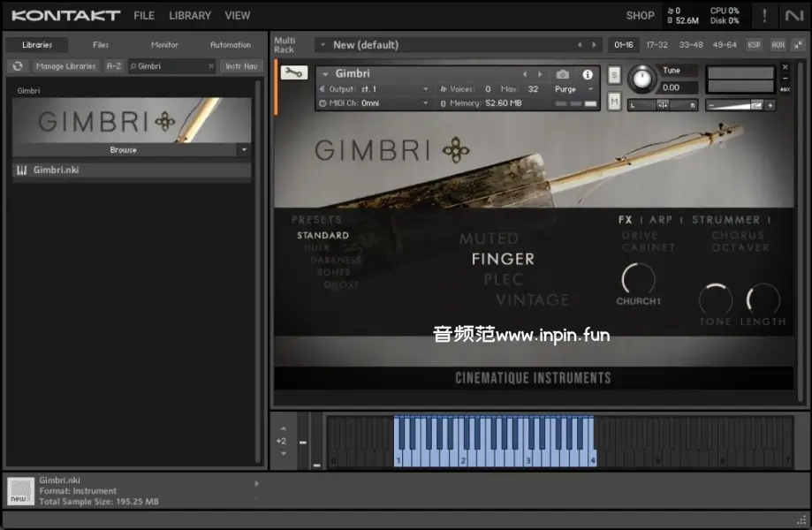812x530 pixels.
Task: Click the Native Instruments logo
Action: coord(793,16)
